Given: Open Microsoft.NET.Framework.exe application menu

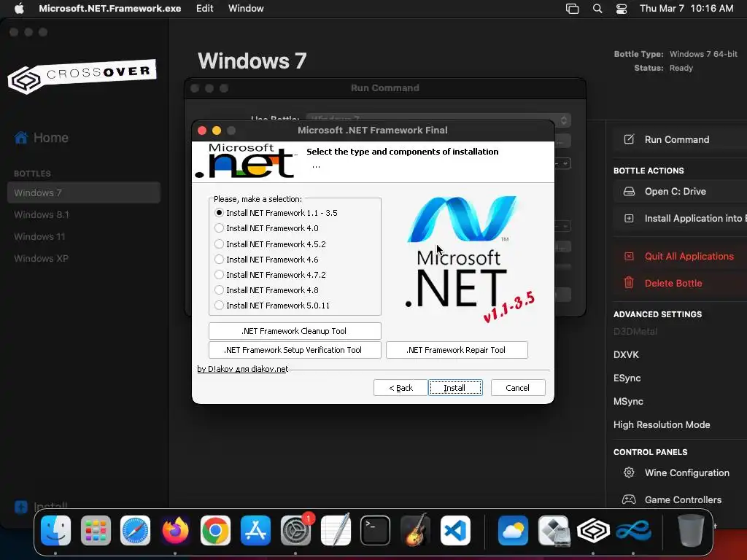Looking at the screenshot, I should (109, 9).
